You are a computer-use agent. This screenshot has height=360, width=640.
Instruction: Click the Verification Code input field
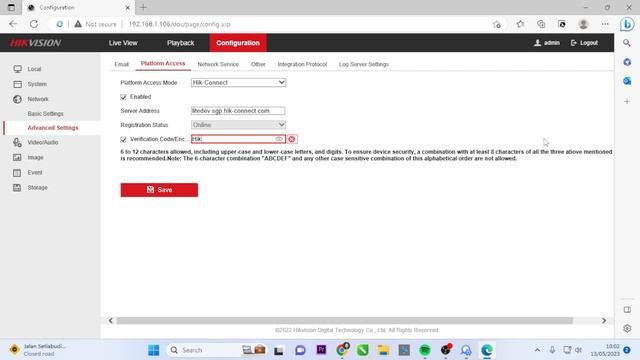pyautogui.click(x=238, y=139)
